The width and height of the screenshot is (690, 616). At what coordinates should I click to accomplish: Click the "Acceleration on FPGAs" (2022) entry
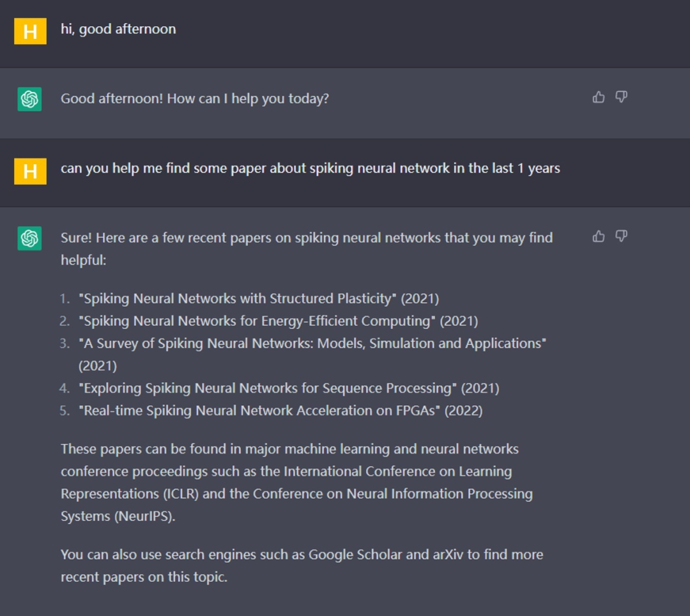point(280,410)
